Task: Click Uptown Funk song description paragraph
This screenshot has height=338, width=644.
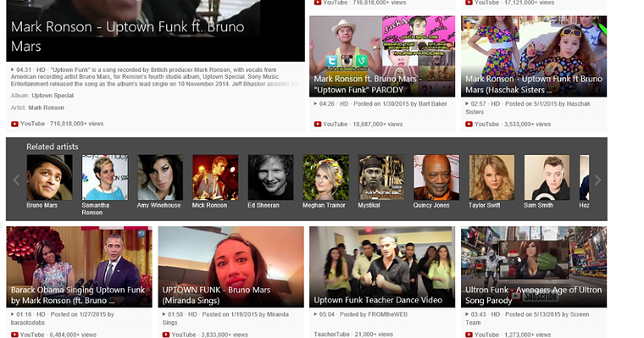Action: pos(154,77)
